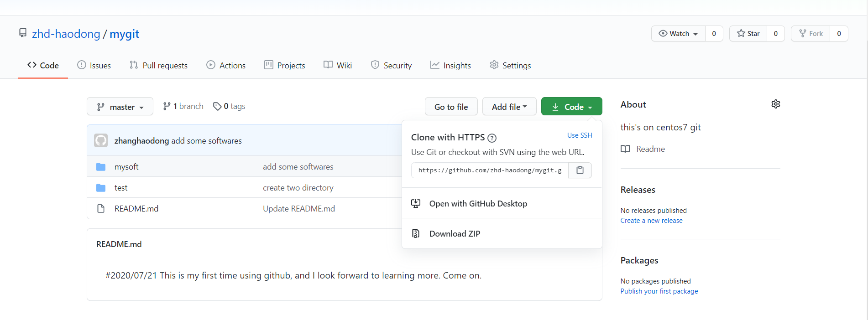Click the download arrow icon on the Code button

[555, 107]
